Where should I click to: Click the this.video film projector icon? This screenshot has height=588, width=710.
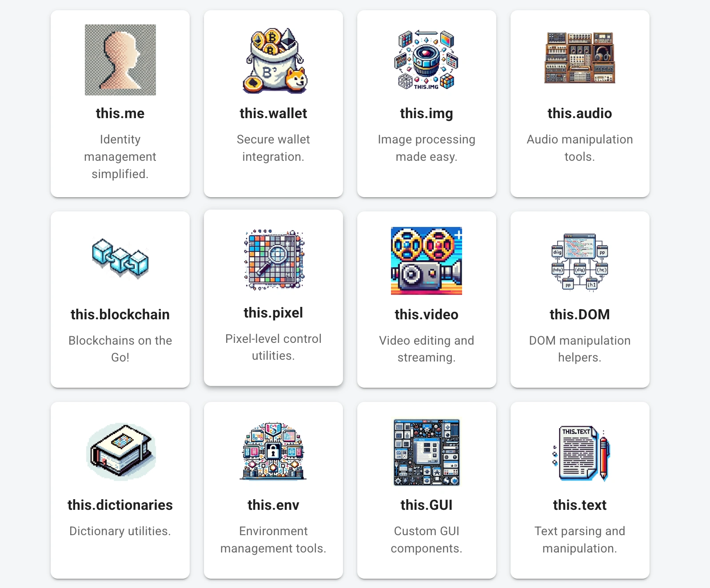[427, 261]
